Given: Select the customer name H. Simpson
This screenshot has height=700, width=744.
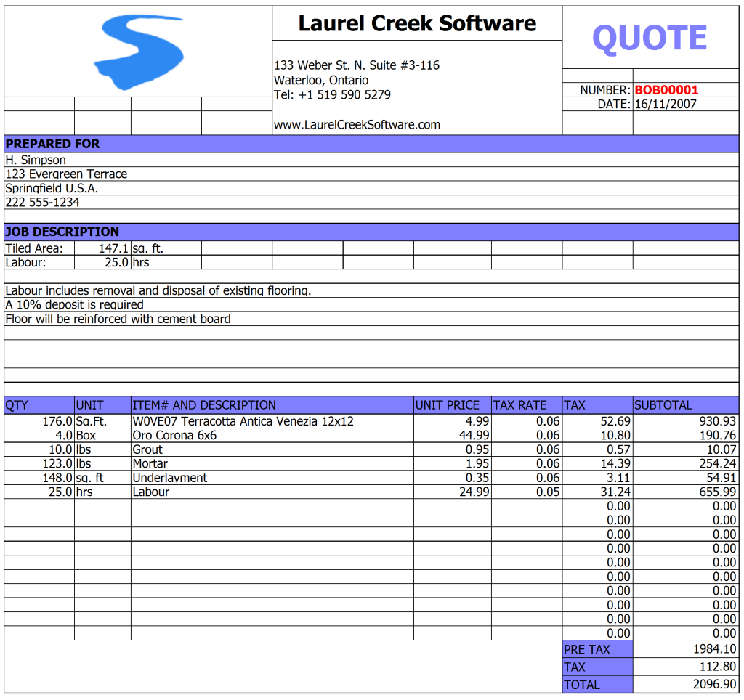Looking at the screenshot, I should coord(36,160).
